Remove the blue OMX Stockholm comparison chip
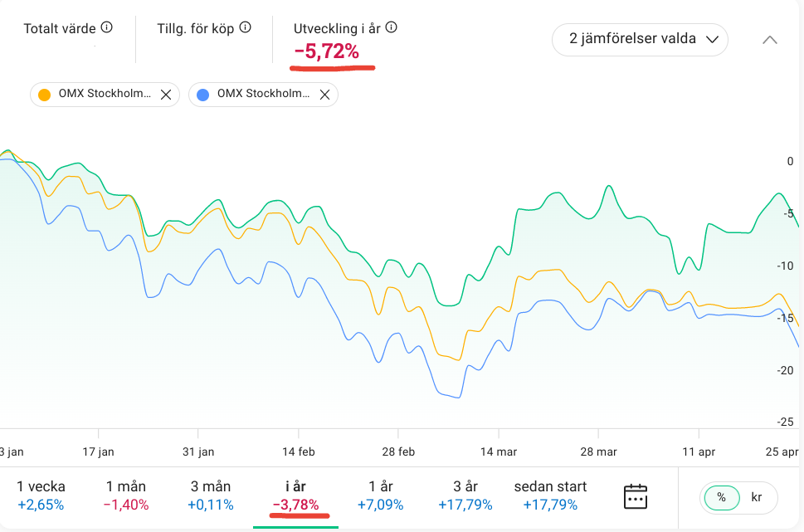The height and width of the screenshot is (532, 804). pyautogui.click(x=324, y=95)
